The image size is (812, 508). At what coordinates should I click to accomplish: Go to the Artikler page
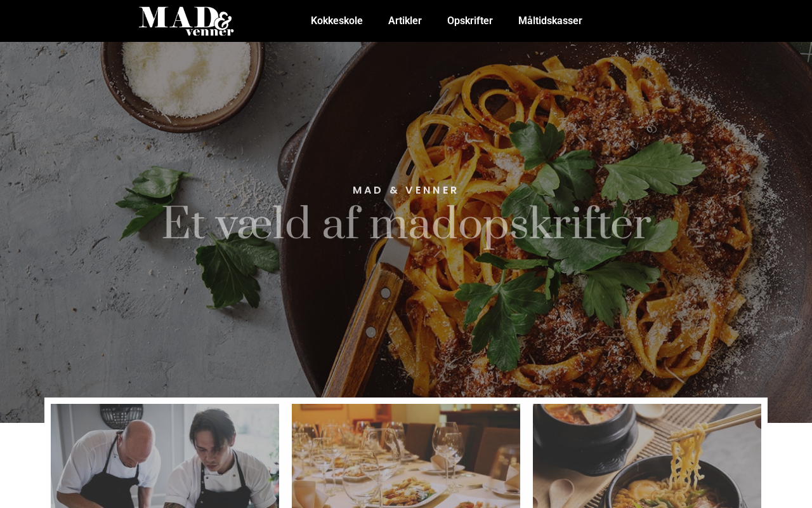point(405,21)
